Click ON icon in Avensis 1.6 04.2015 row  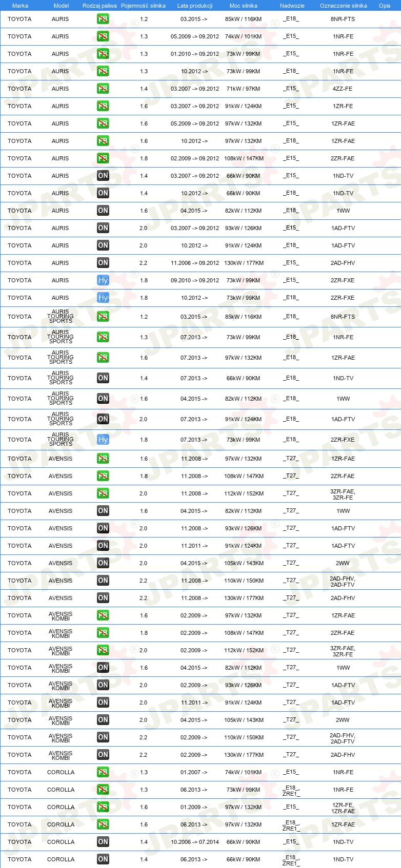pyautogui.click(x=103, y=511)
